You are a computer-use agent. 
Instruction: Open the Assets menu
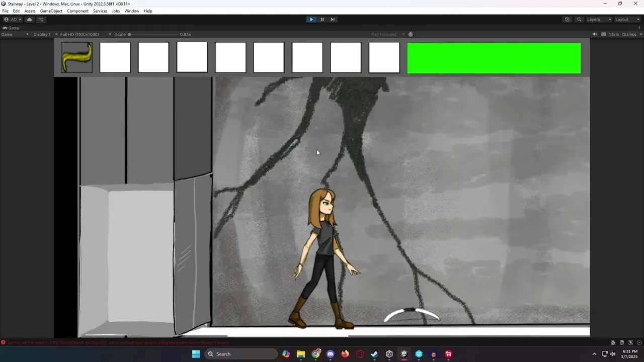30,11
